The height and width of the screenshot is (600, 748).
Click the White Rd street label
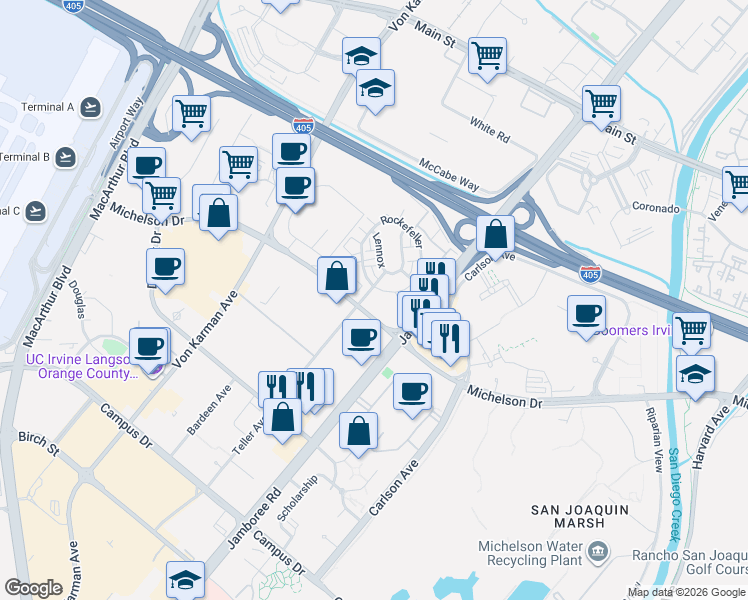[x=490, y=130]
